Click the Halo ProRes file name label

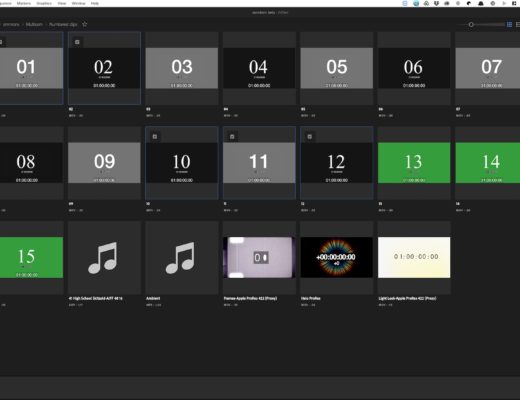point(311,298)
